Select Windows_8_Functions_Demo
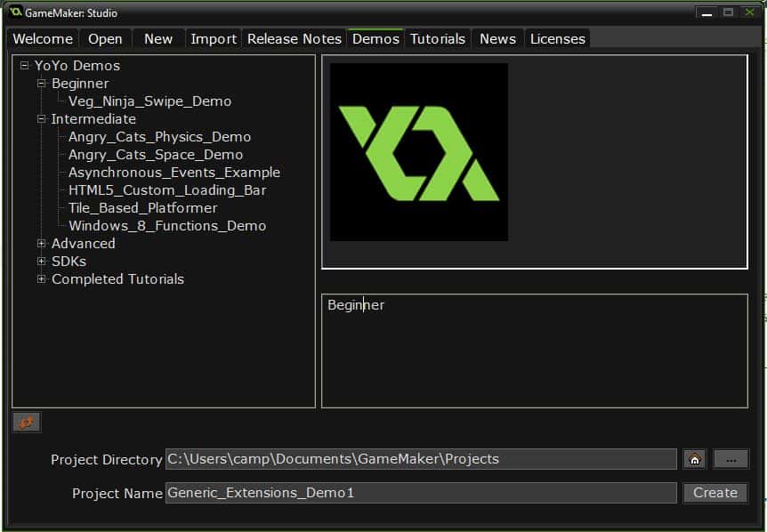Viewport: 767px width, 532px height. 167,226
